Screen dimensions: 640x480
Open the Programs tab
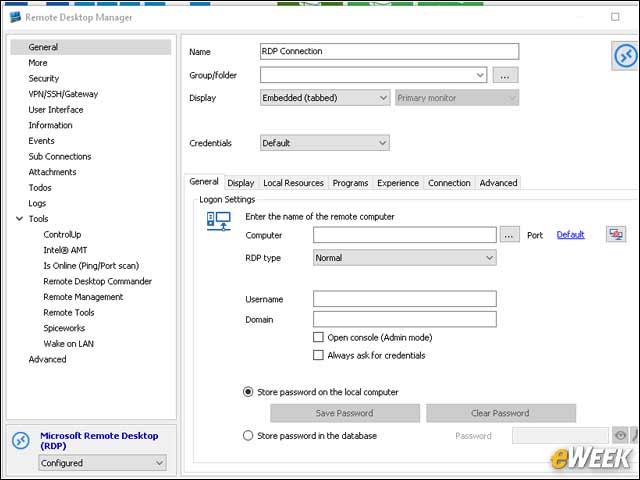click(x=350, y=183)
